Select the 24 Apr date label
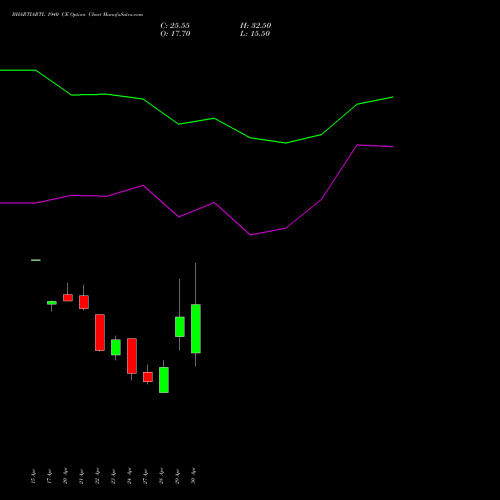The image size is (500, 500). (129, 476)
